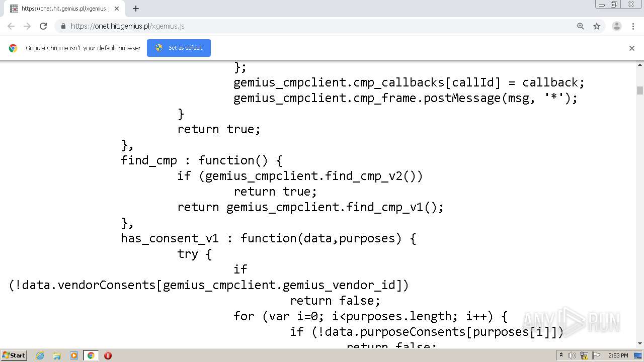This screenshot has height=362, width=644.
Task: Restore down the Chrome window
Action: (614, 5)
